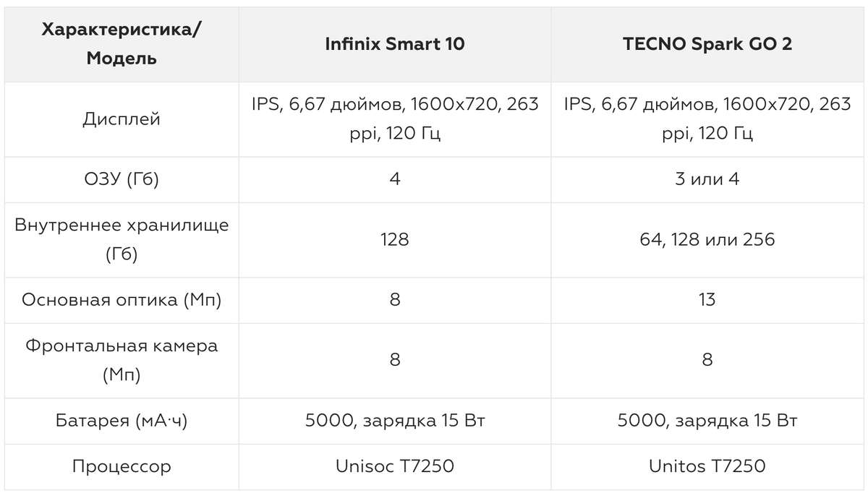Screen dimensions: 868x493
Task: Select Внутреннее хранилище (Гб) label
Action: (x=122, y=239)
